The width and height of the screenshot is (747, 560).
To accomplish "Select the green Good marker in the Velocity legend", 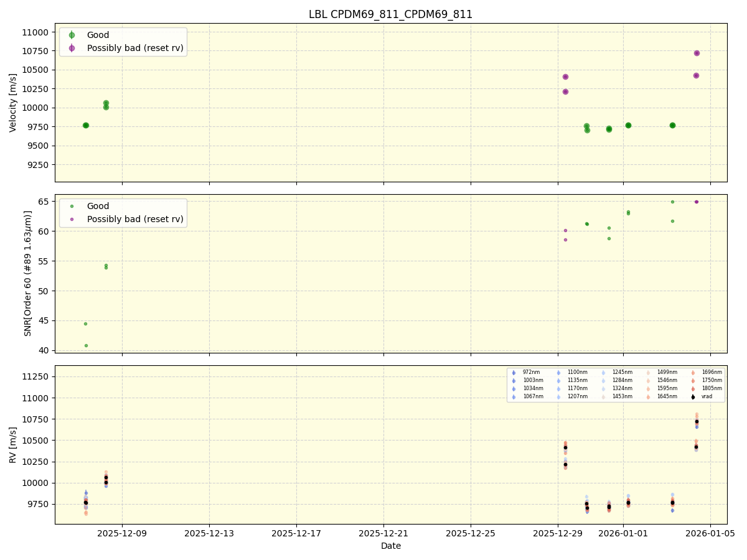I will point(73,35).
